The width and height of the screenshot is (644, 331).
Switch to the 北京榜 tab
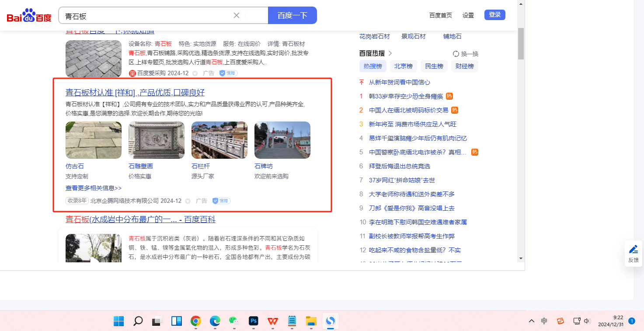point(403,66)
